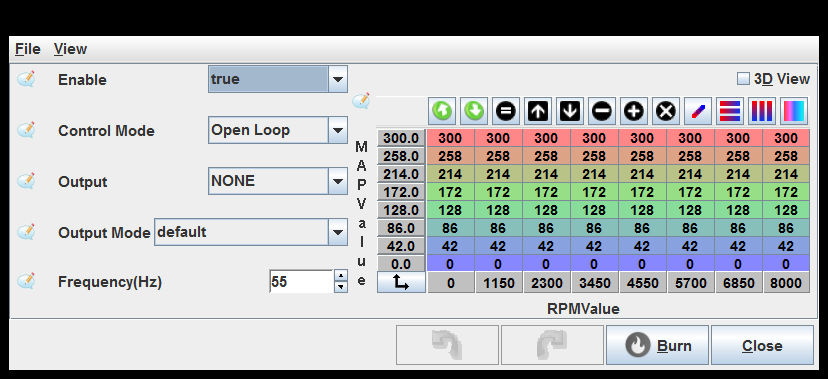This screenshot has height=379, width=828.
Task: Click the note icon above the MAP table
Action: 361,100
